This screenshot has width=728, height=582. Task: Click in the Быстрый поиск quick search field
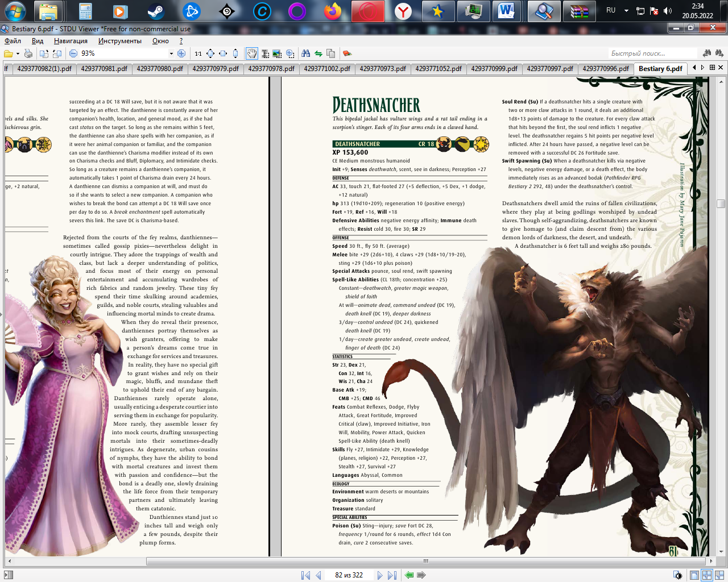[x=652, y=53]
